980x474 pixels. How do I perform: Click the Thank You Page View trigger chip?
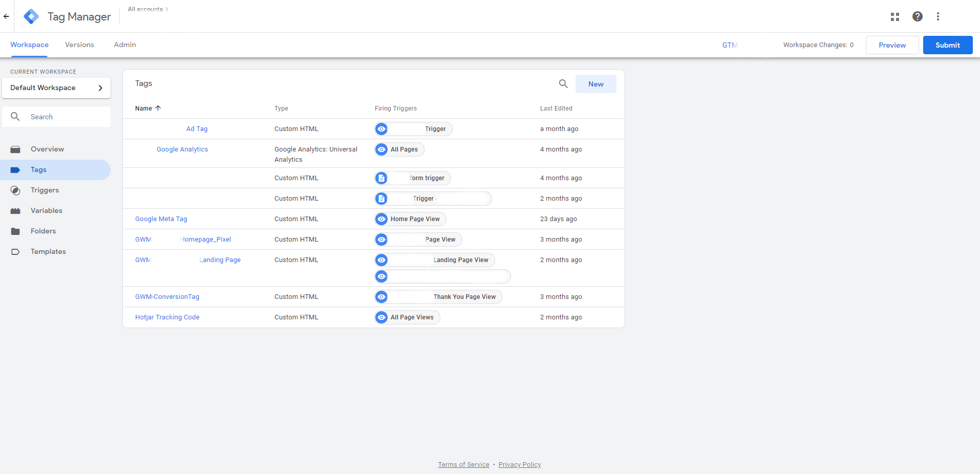pos(438,297)
